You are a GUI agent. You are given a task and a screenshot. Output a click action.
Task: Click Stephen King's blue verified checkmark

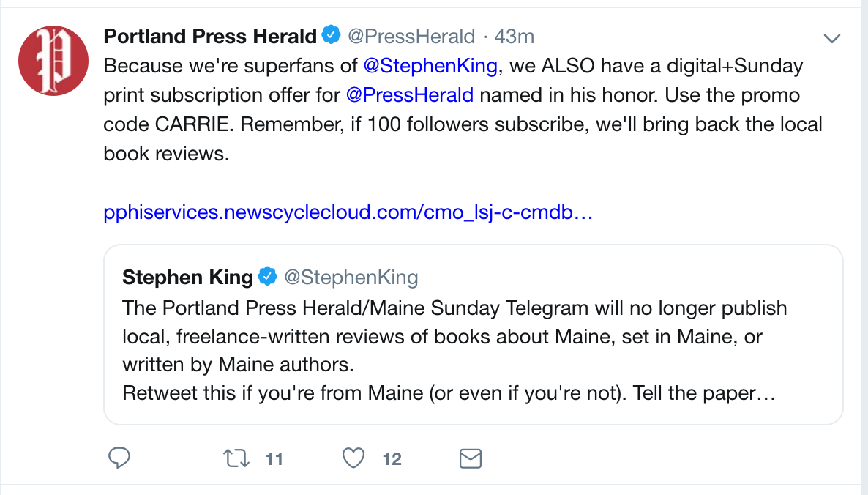pyautogui.click(x=269, y=277)
